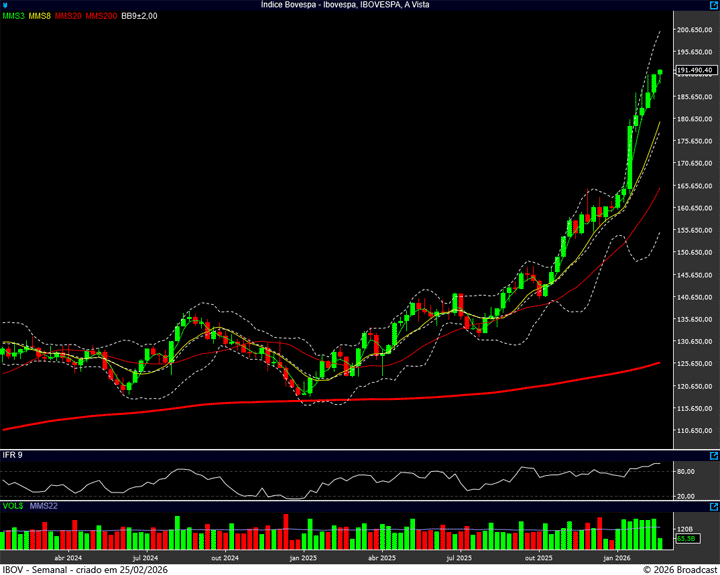
Task: Open the main chart pop-out icon
Action: coord(713,17)
